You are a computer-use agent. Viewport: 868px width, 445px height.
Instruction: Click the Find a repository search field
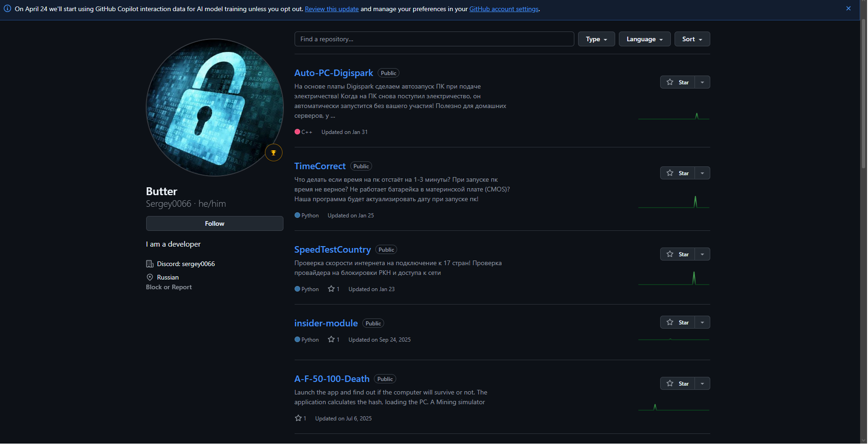[x=434, y=39]
